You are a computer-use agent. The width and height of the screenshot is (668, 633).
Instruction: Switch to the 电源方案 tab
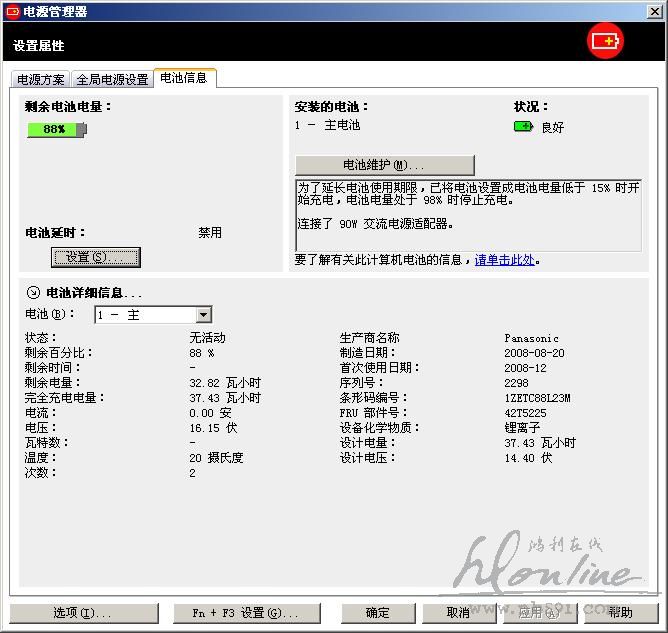pyautogui.click(x=41, y=80)
